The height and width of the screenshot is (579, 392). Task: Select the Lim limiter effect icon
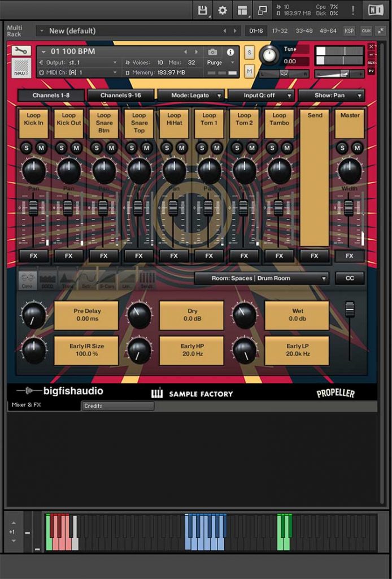click(x=127, y=280)
